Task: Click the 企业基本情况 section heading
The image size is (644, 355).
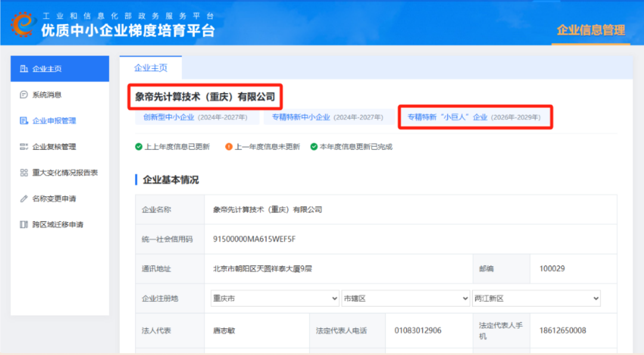Action: click(171, 180)
